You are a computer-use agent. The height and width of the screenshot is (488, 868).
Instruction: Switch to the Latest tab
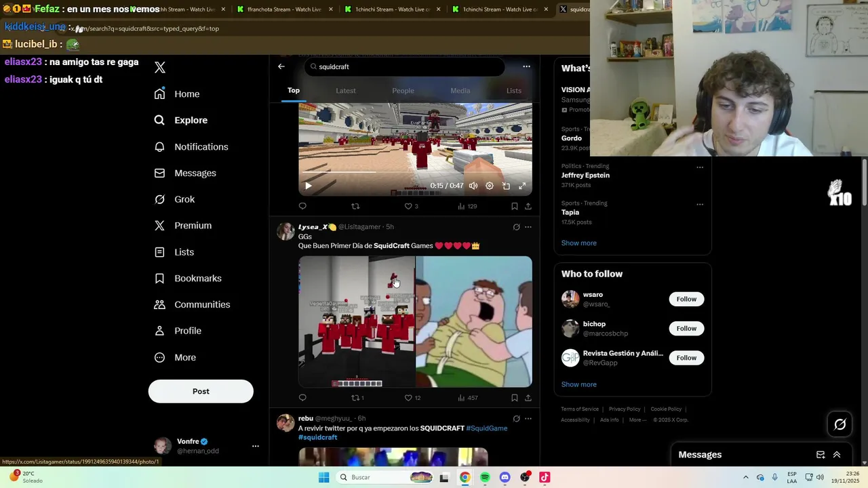tap(346, 90)
